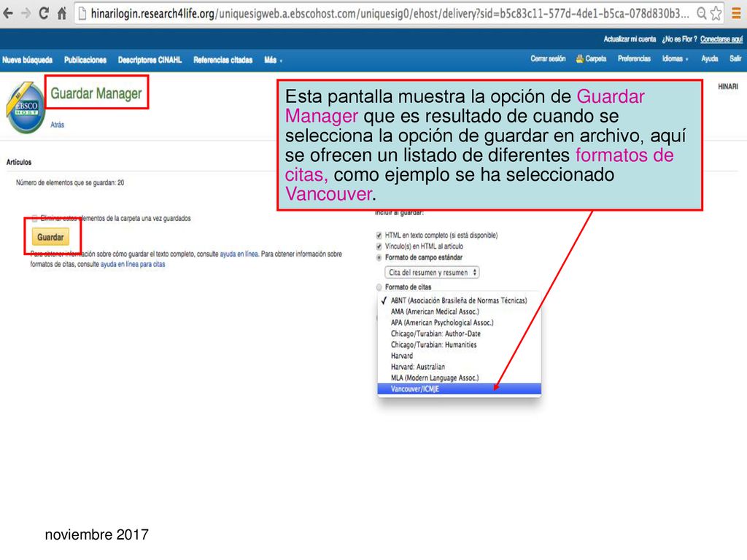Image resolution: width=747 pixels, height=560 pixels.
Task: Go back via Atrás link
Action: click(x=57, y=125)
